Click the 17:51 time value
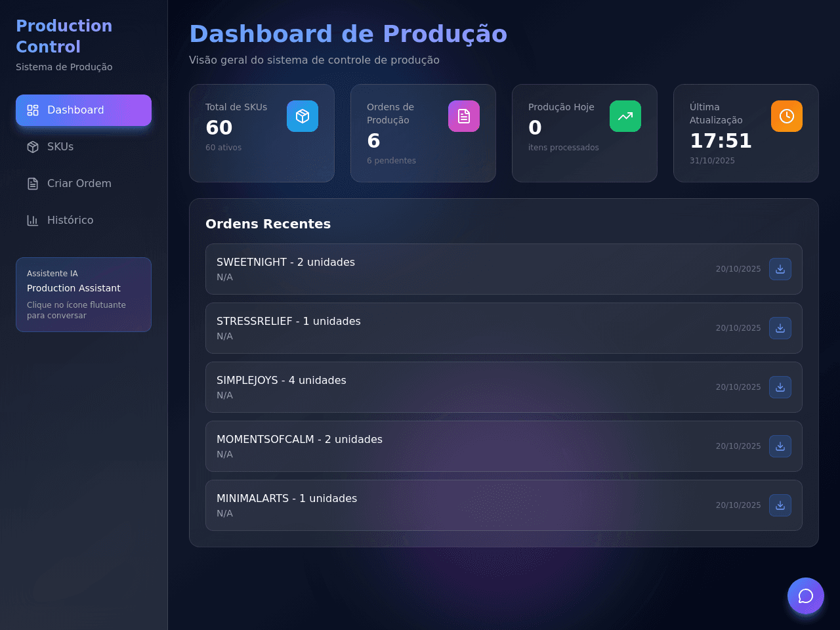This screenshot has width=840, height=630. 721,140
